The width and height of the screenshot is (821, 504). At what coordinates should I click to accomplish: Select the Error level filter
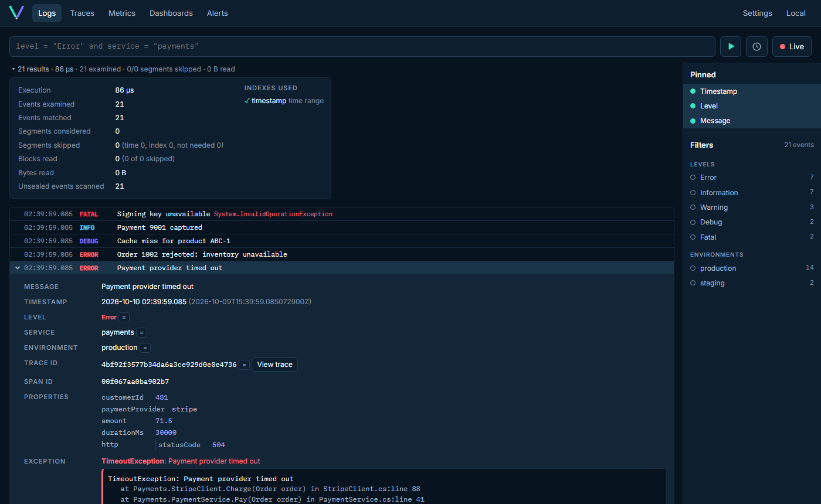[x=752, y=178]
